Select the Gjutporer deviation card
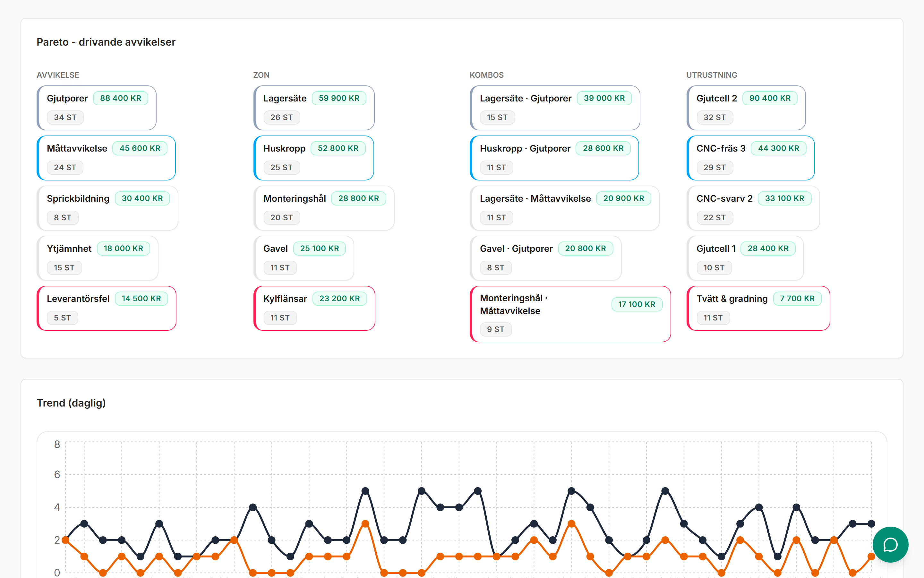The image size is (924, 578). click(x=97, y=108)
